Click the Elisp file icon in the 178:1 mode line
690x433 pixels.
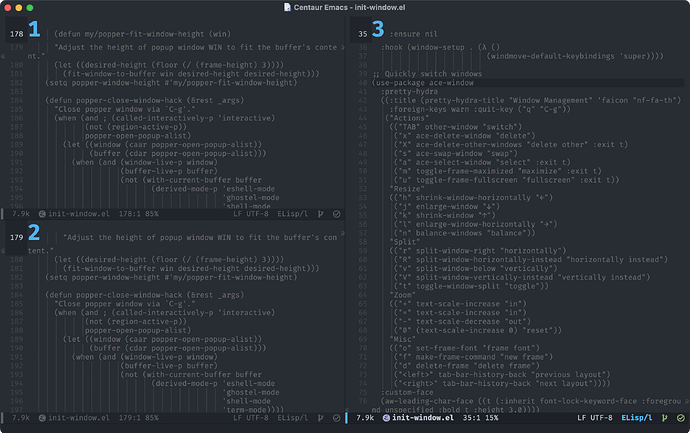[42, 214]
